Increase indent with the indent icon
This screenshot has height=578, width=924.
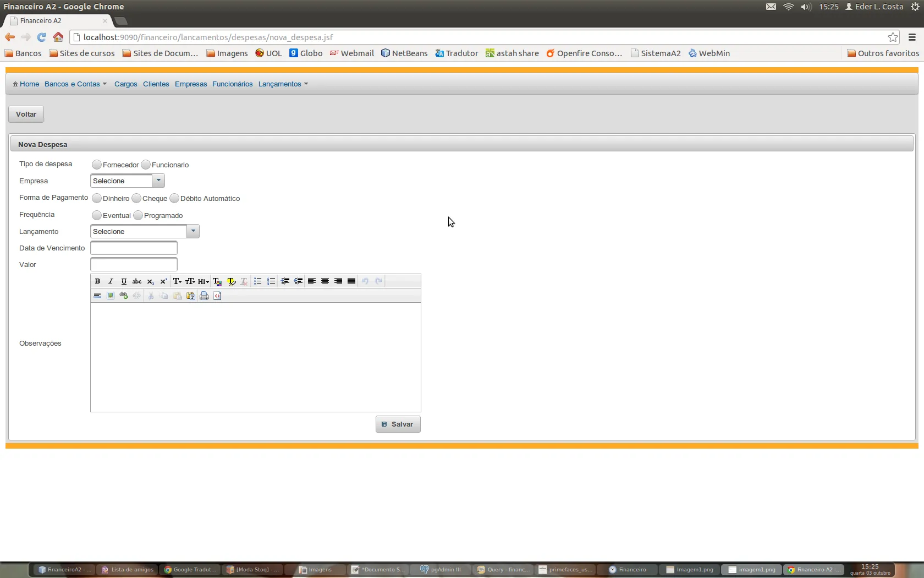(298, 281)
